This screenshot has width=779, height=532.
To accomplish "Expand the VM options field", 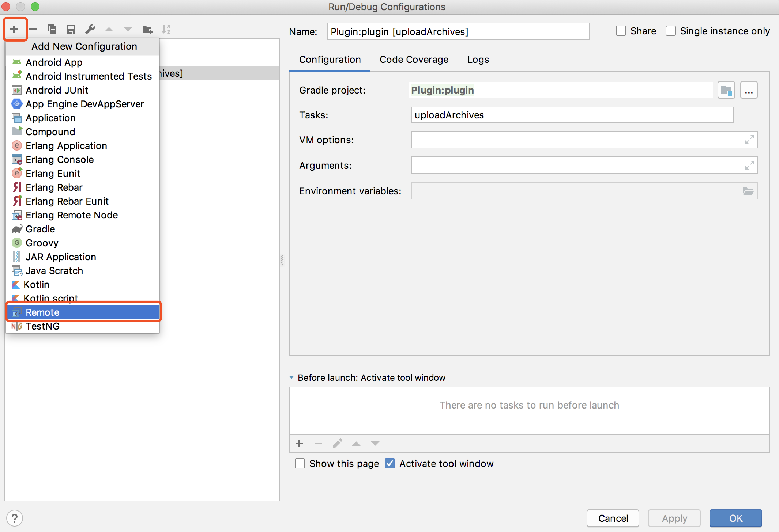I will [x=749, y=140].
